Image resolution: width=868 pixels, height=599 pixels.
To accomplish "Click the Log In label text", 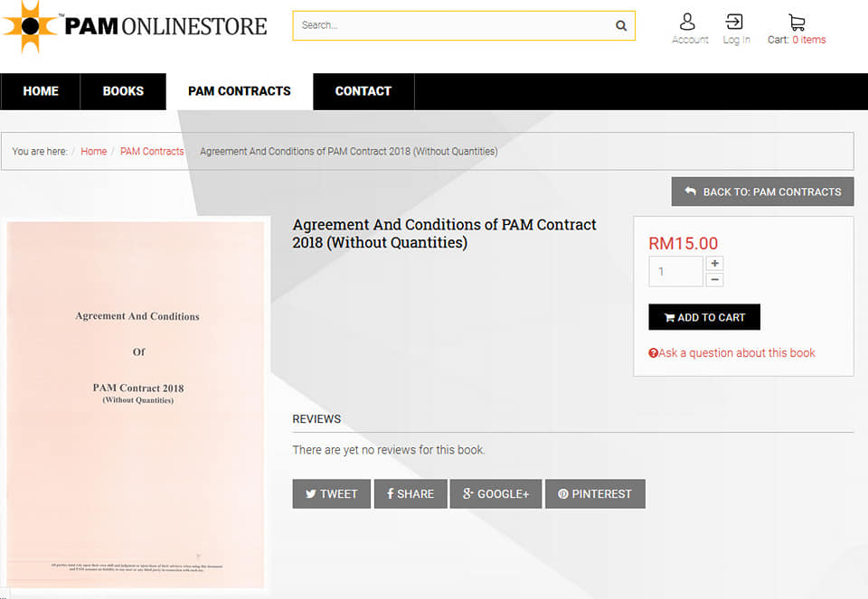I will (736, 40).
